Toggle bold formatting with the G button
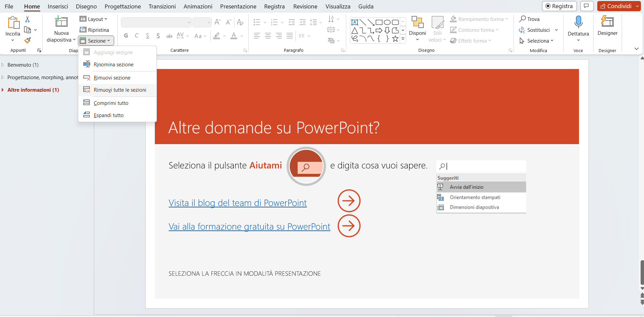Viewport: 644px width, 317px height. [126, 35]
